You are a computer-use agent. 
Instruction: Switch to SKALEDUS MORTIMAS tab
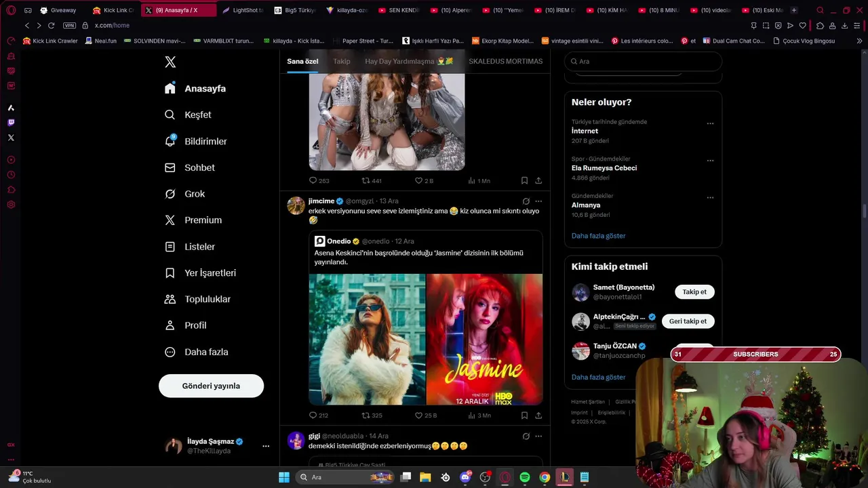pyautogui.click(x=506, y=61)
